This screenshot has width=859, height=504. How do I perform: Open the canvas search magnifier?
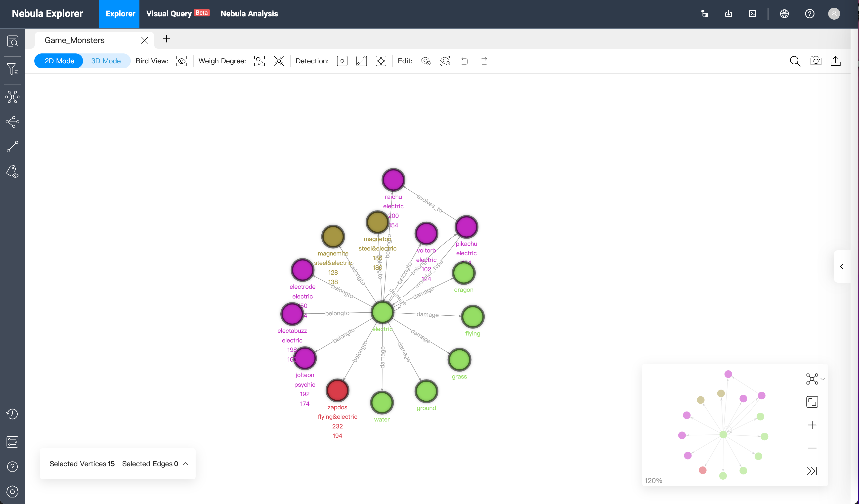coord(795,61)
